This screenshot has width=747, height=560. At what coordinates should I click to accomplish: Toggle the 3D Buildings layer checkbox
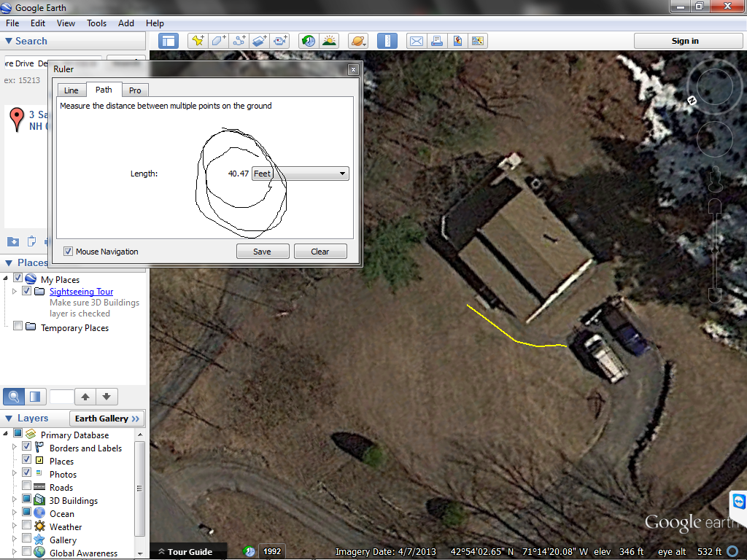[27, 499]
